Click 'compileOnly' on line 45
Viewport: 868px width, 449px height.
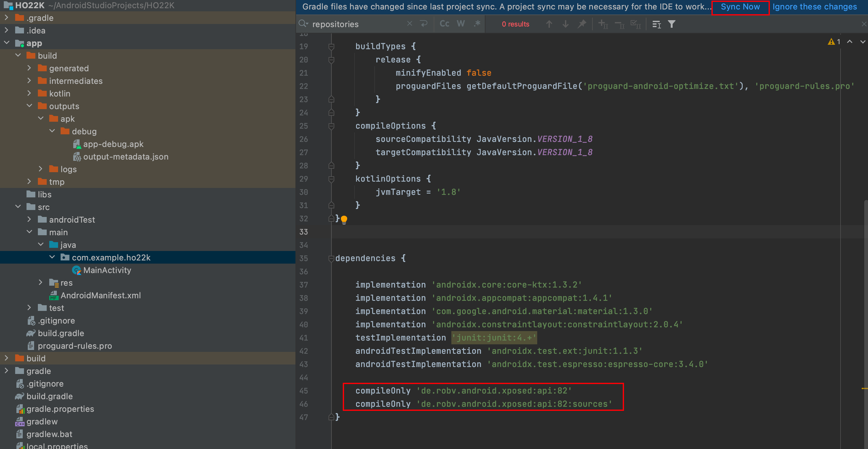coord(383,391)
